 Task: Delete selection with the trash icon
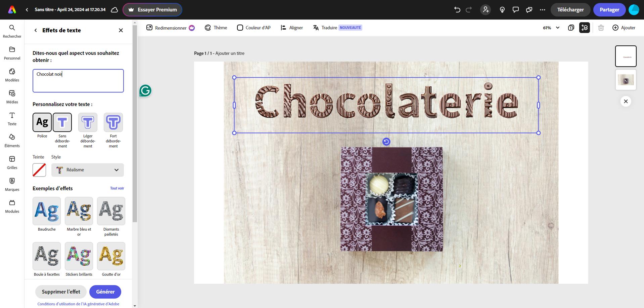pos(601,28)
